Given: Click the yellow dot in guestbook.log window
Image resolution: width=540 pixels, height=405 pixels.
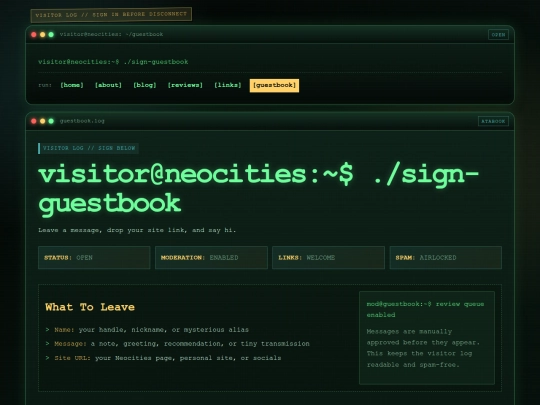Looking at the screenshot, I should pos(42,121).
